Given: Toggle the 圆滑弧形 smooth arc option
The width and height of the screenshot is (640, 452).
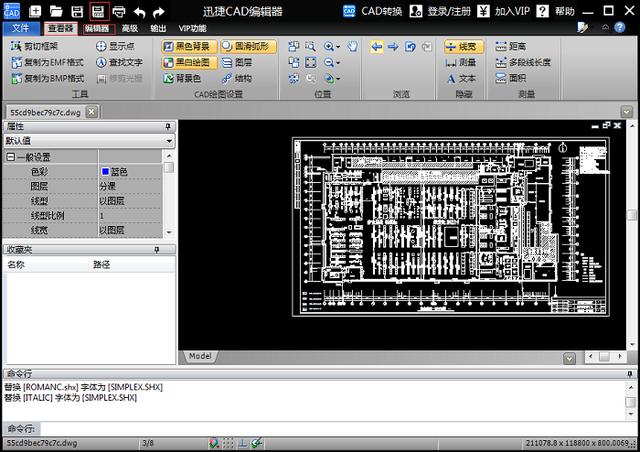Looking at the screenshot, I should pos(248,46).
